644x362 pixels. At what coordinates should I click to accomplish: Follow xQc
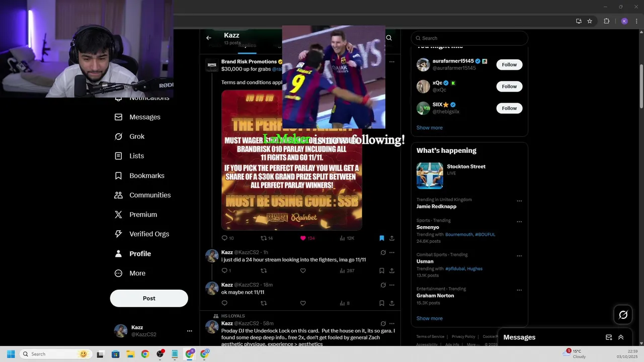(x=509, y=86)
